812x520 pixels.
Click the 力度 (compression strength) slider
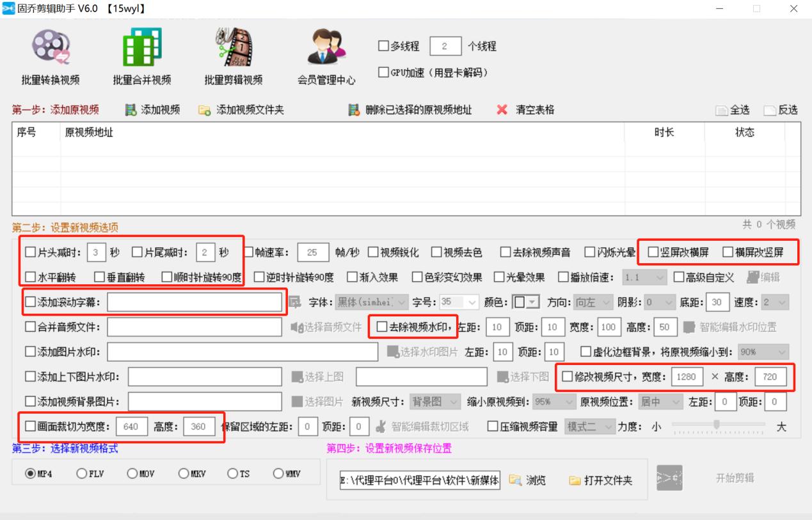coord(717,425)
